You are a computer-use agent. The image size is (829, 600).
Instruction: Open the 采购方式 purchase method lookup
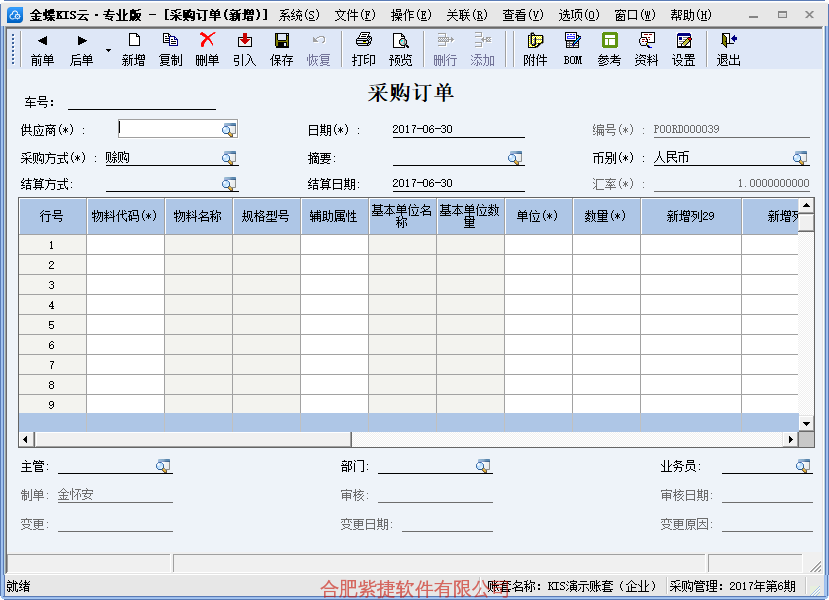(x=229, y=158)
